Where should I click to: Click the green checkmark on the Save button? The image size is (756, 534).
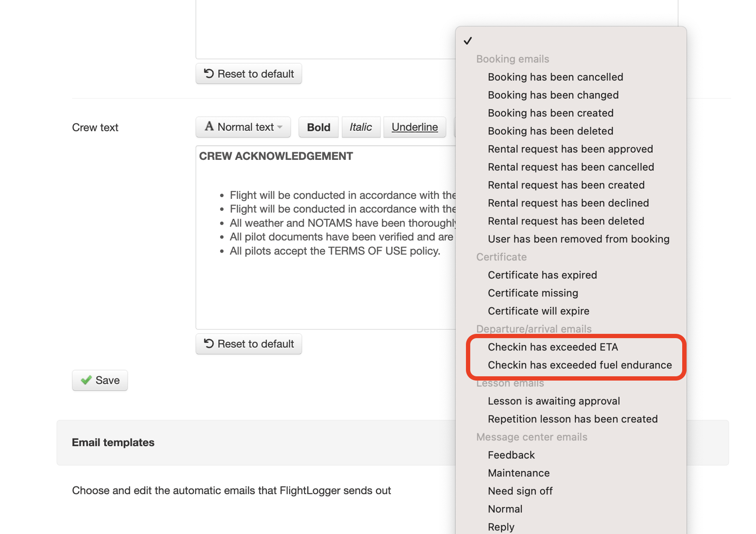tap(86, 380)
